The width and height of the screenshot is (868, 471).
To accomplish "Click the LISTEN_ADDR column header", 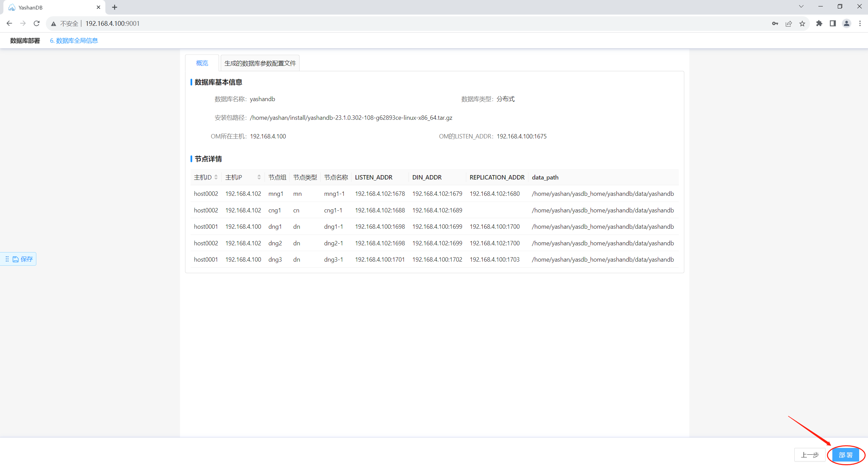I will [374, 177].
